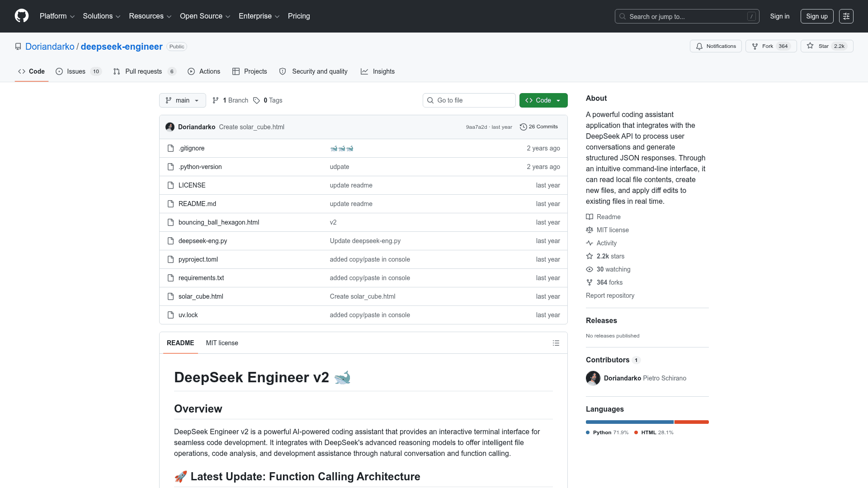
Task: Click the solar_cube.html file icon
Action: click(x=170, y=296)
